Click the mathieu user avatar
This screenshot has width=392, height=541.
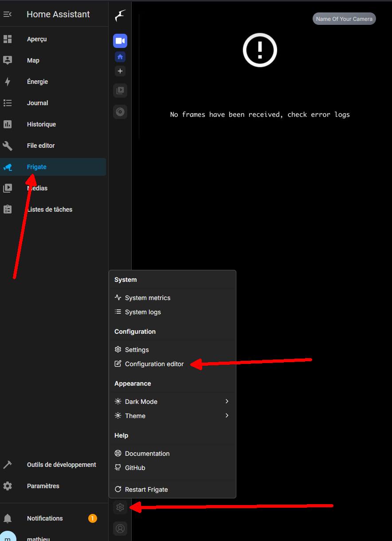tap(8, 536)
